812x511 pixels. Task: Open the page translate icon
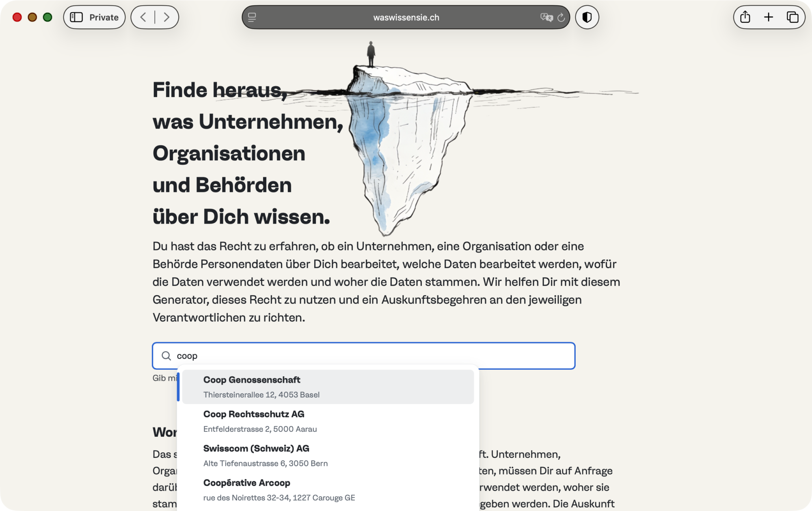point(546,17)
